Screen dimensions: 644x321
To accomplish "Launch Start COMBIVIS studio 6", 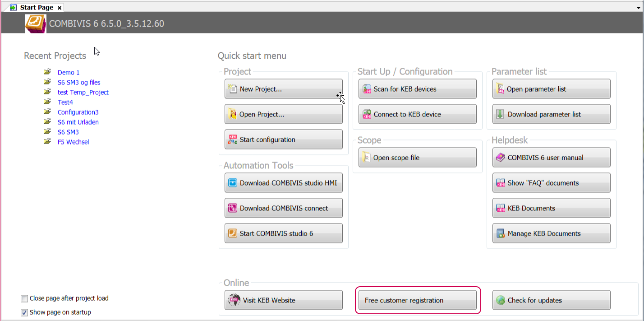I will [283, 233].
